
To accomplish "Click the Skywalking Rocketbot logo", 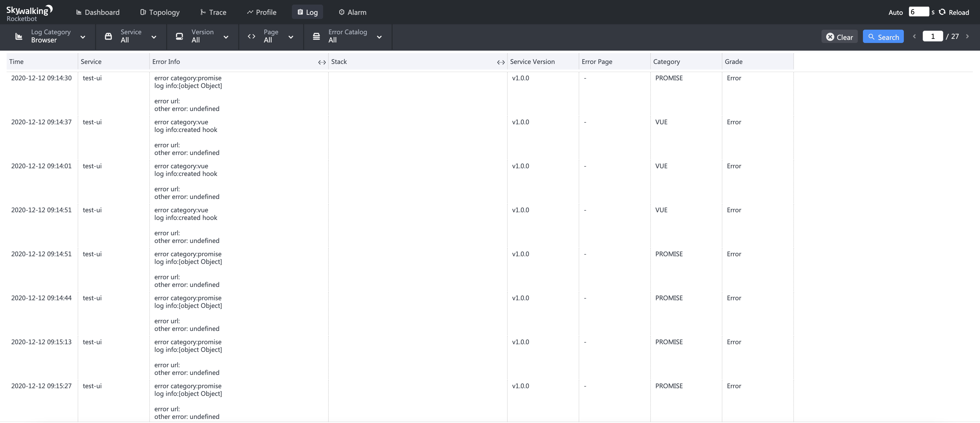I will [x=29, y=13].
